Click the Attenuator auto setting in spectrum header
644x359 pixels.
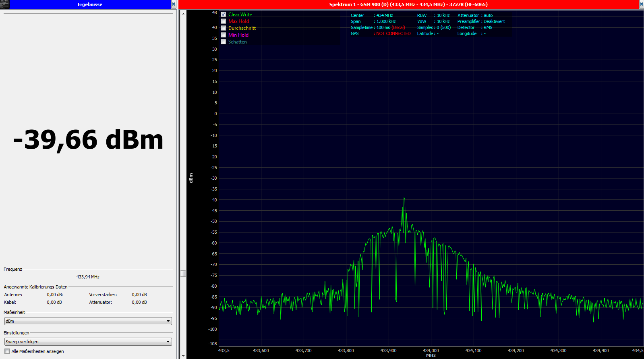coord(488,15)
